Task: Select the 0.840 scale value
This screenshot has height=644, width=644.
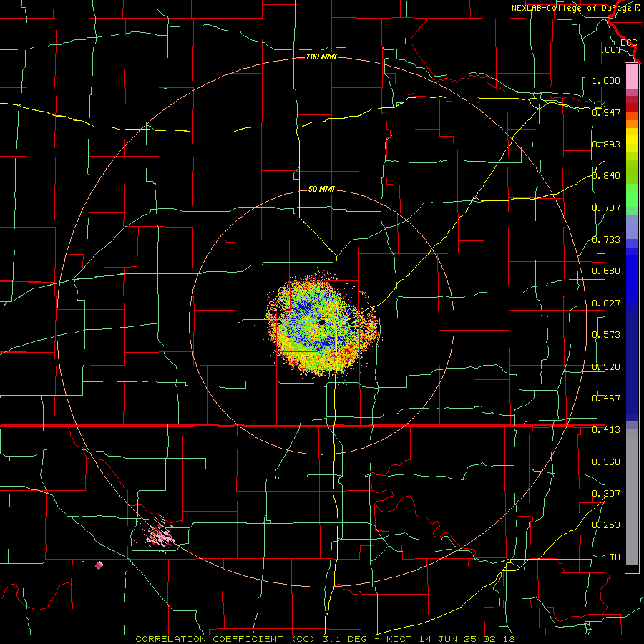Action: 606,176
